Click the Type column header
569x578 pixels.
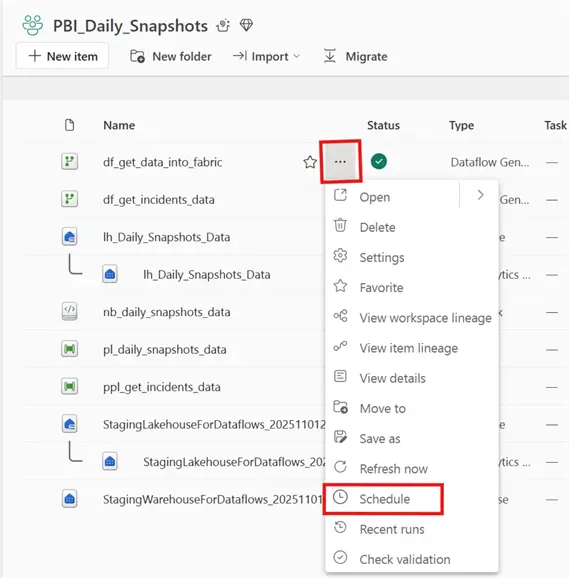tap(461, 125)
